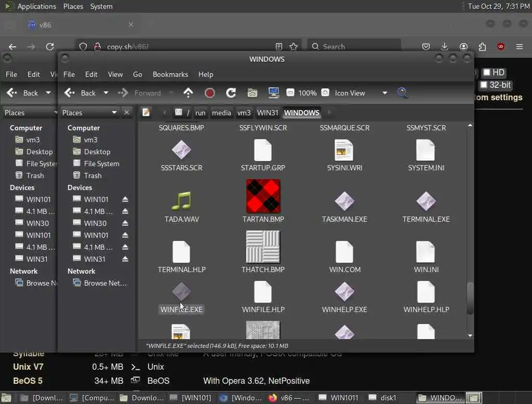532x404 pixels.
Task: Toggle the HD checkbox
Action: point(486,72)
